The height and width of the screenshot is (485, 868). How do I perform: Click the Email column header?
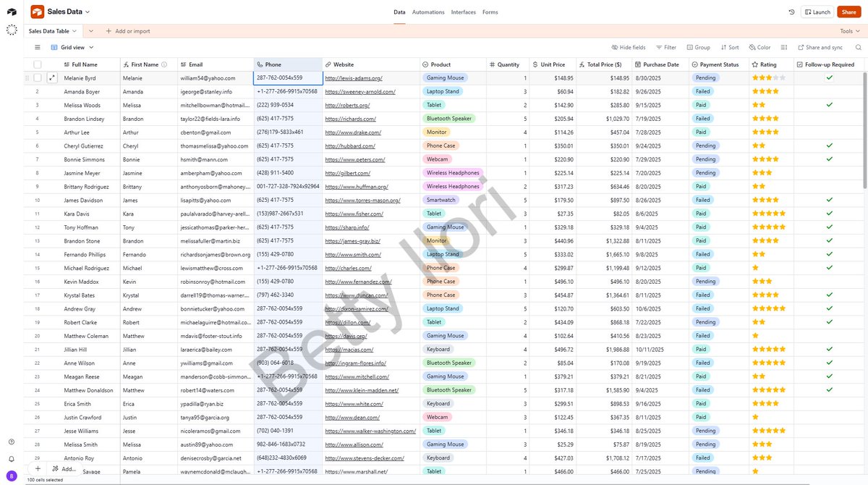(x=216, y=64)
